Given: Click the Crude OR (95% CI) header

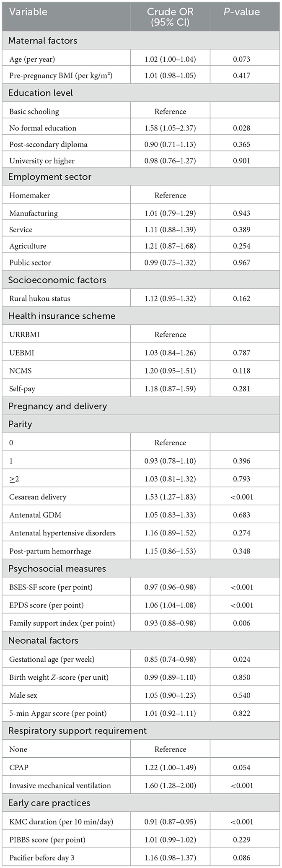Looking at the screenshot, I should pos(170,16).
